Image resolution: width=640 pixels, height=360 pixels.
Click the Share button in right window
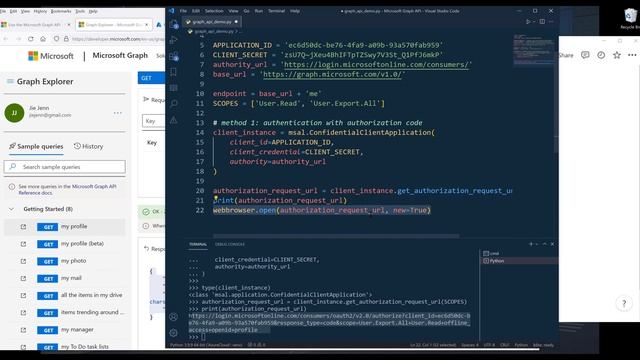pos(566,55)
